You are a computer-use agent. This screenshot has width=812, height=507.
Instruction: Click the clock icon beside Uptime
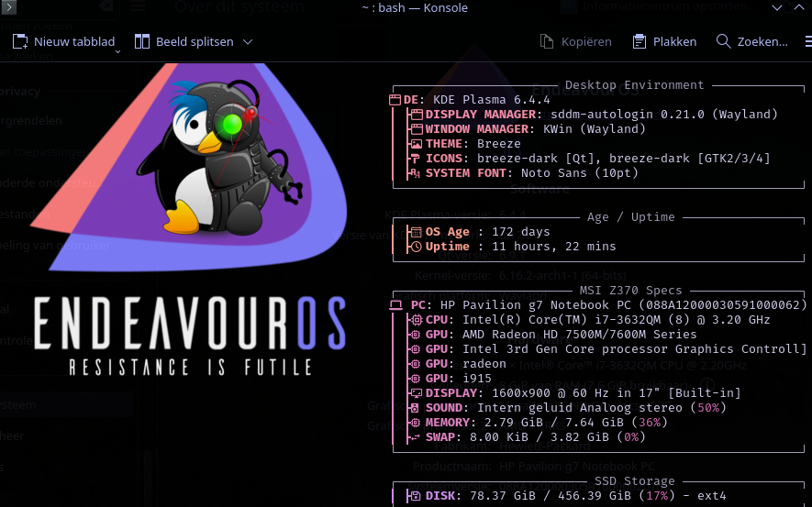click(x=417, y=247)
